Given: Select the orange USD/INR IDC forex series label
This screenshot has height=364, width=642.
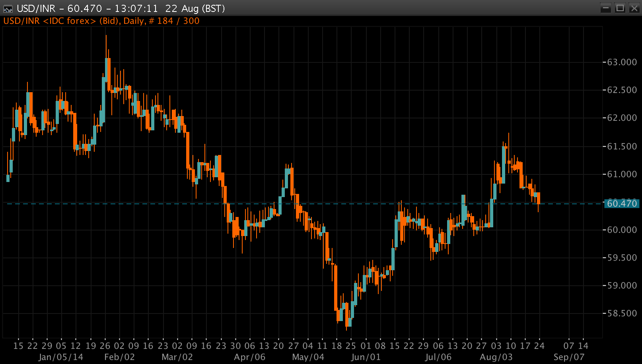Looking at the screenshot, I should tap(101, 21).
